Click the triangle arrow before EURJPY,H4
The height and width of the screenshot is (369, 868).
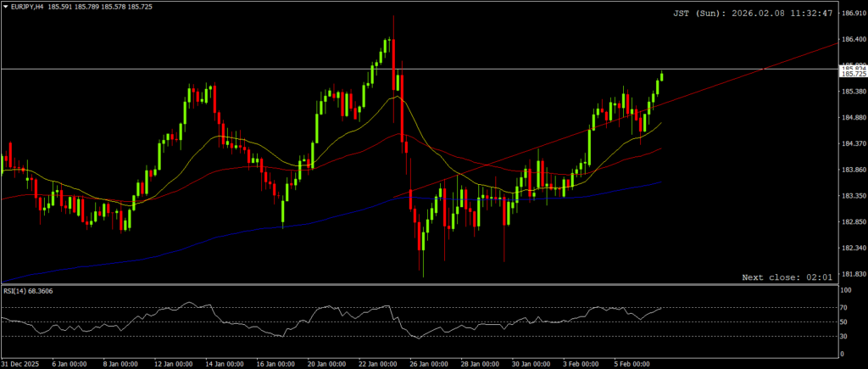[5, 6]
